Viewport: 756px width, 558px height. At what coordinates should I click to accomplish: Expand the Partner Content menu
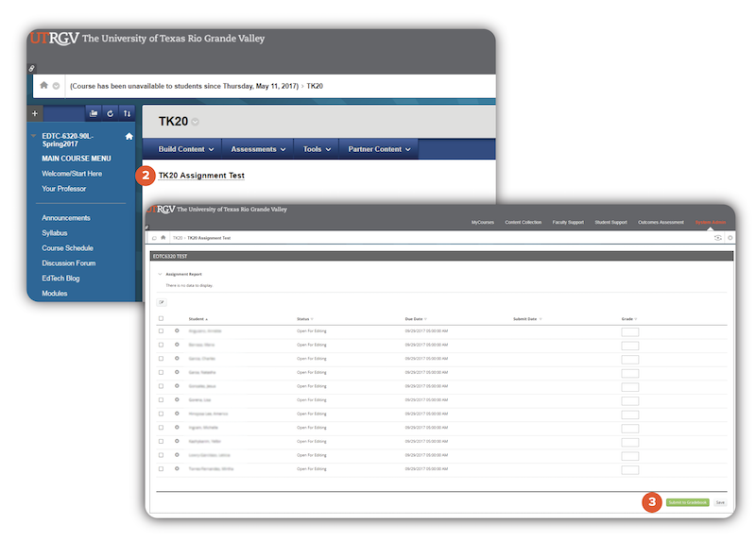click(380, 149)
